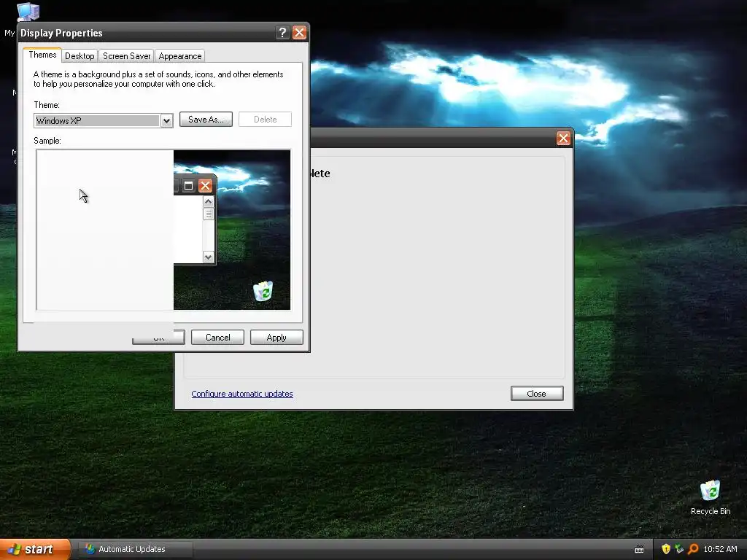The image size is (747, 560).
Task: Click the My Computer desktop icon
Action: click(27, 12)
